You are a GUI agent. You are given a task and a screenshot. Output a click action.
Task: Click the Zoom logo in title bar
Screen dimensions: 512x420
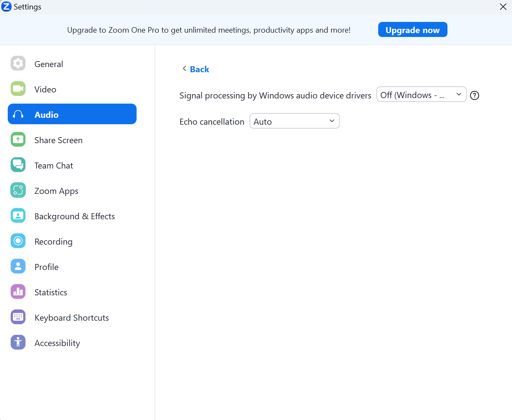click(x=6, y=6)
